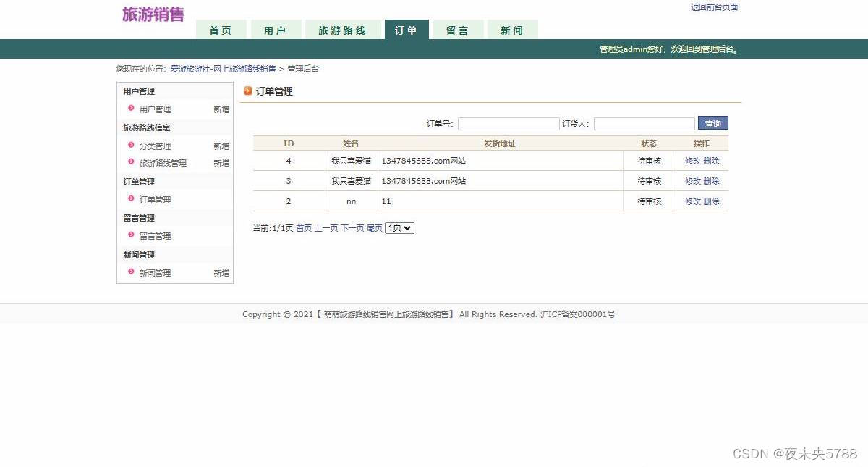The width and height of the screenshot is (868, 467).
Task: Click the 状态 column header
Action: [649, 143]
